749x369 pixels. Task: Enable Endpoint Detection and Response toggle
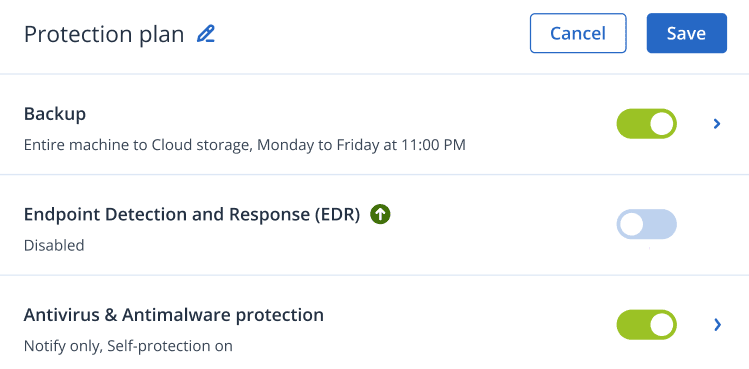[x=646, y=224]
